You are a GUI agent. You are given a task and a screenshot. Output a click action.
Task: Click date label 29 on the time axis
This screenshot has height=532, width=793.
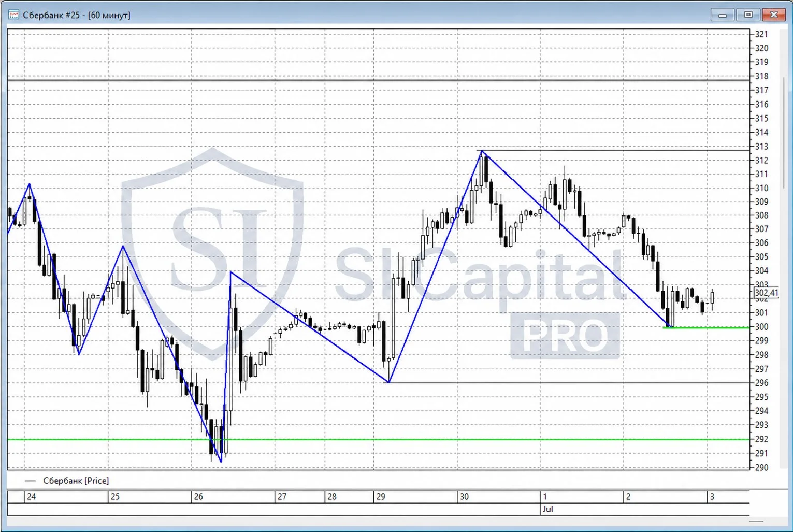click(381, 496)
